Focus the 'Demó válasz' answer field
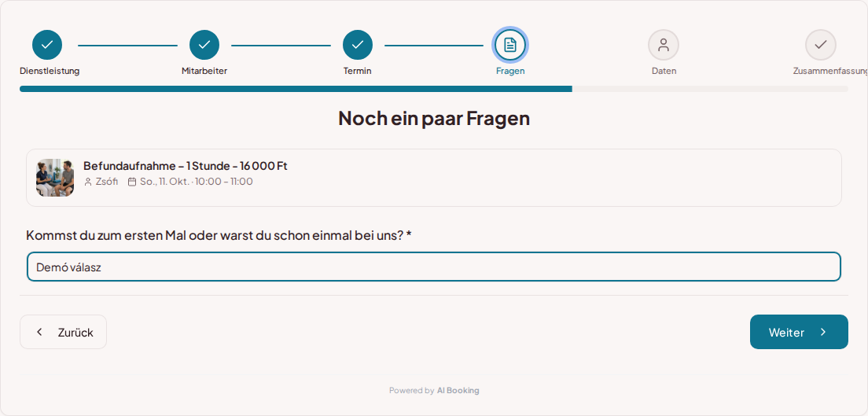 pyautogui.click(x=434, y=267)
